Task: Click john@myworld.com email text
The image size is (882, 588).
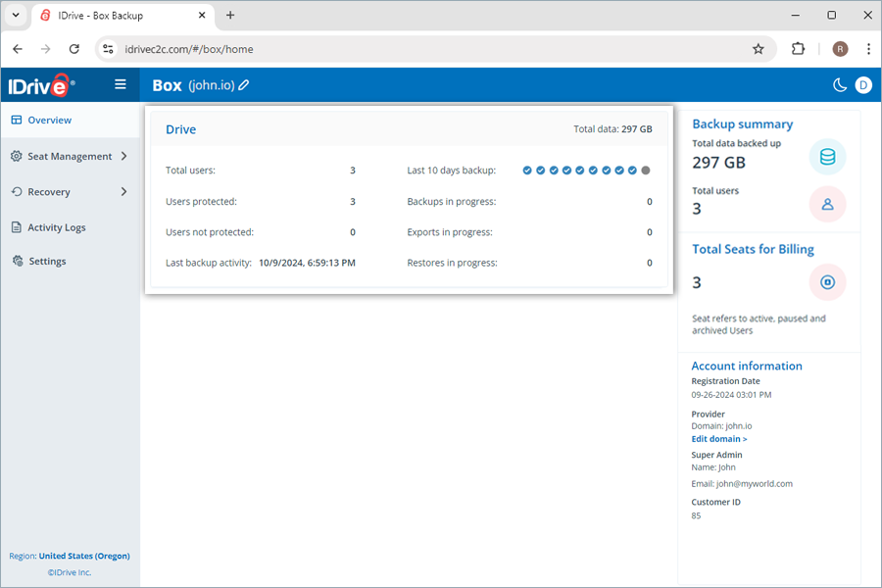Action: (755, 484)
